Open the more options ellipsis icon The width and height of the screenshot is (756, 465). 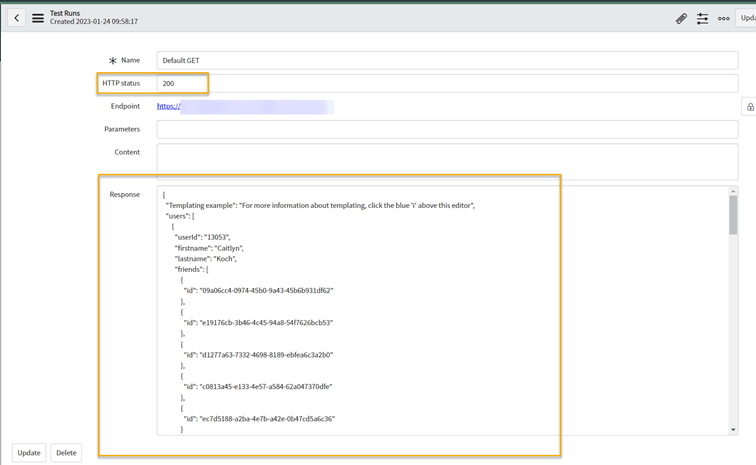[724, 18]
